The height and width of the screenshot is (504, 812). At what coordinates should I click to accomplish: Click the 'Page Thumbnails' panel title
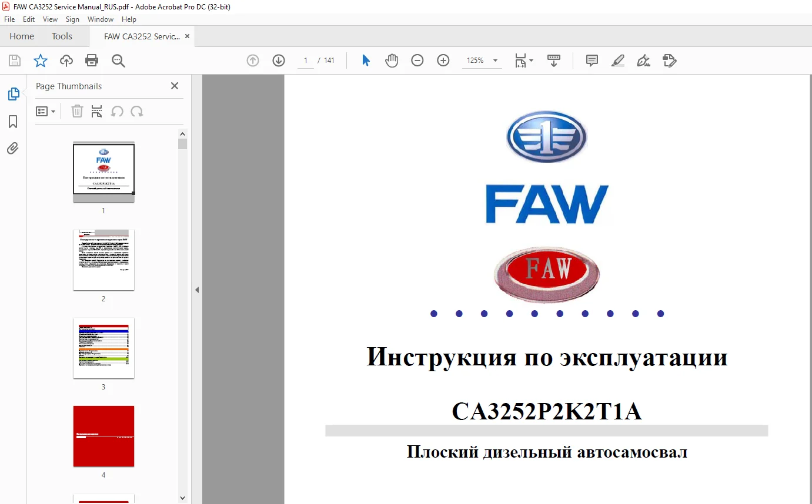(x=69, y=86)
